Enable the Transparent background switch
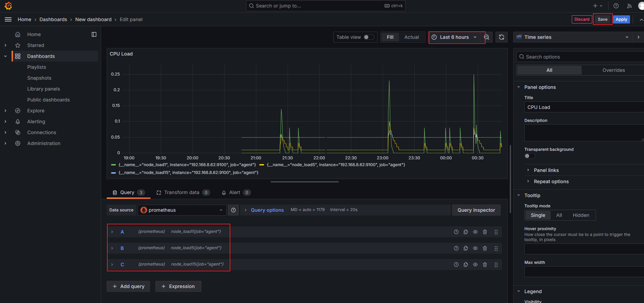Screen dimensions: 644x303 point(530,156)
